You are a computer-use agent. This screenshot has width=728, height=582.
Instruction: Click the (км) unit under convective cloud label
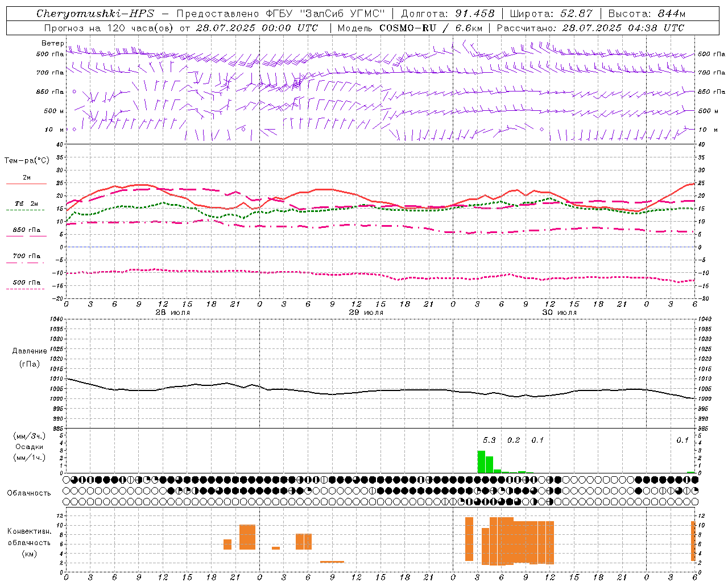click(29, 554)
